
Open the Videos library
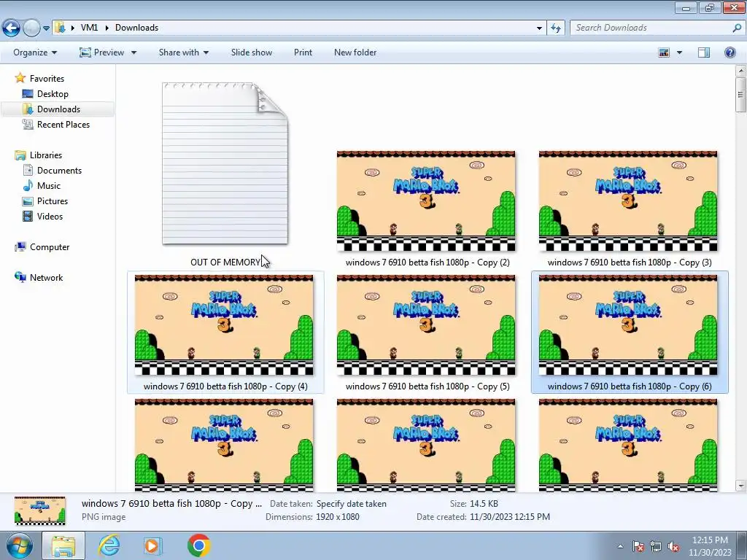click(x=50, y=216)
